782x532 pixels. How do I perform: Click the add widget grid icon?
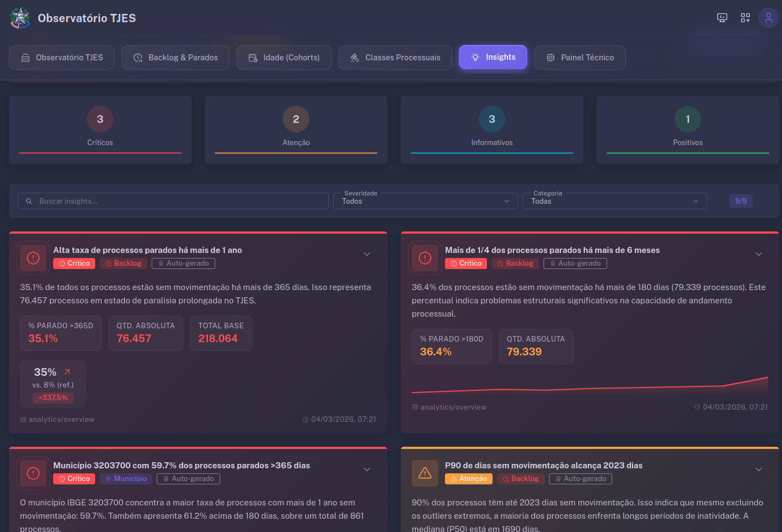[745, 17]
